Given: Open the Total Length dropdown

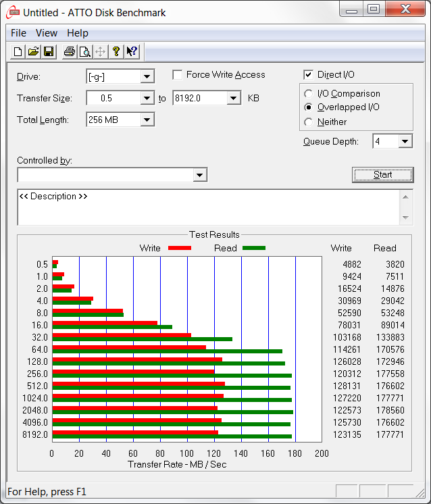Looking at the screenshot, I should [147, 120].
